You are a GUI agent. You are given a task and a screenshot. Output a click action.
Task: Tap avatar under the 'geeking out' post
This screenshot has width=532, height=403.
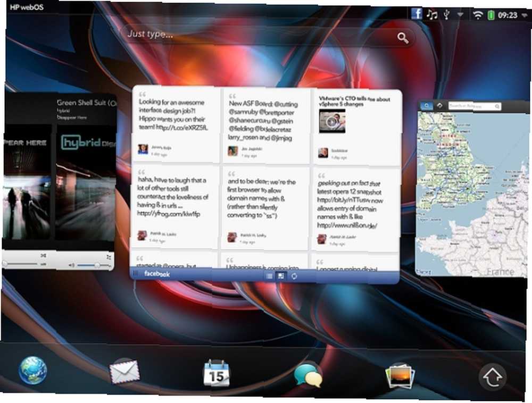[x=322, y=239]
